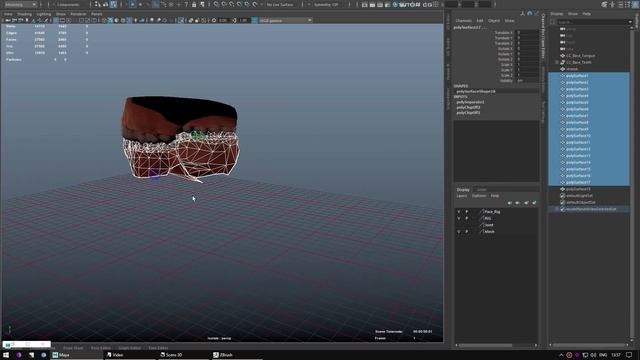Open the Object menu in Channel Box
This screenshot has width=640, height=360.
click(x=494, y=20)
